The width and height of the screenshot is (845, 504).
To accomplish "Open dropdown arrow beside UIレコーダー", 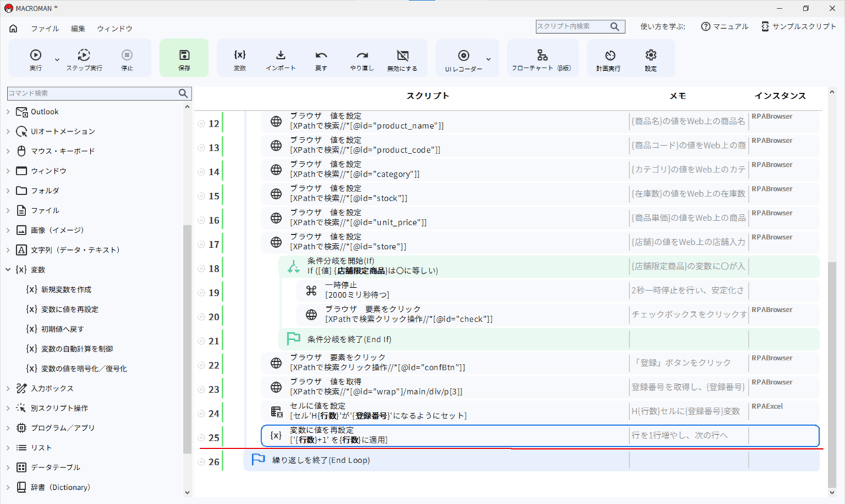I will click(x=489, y=60).
